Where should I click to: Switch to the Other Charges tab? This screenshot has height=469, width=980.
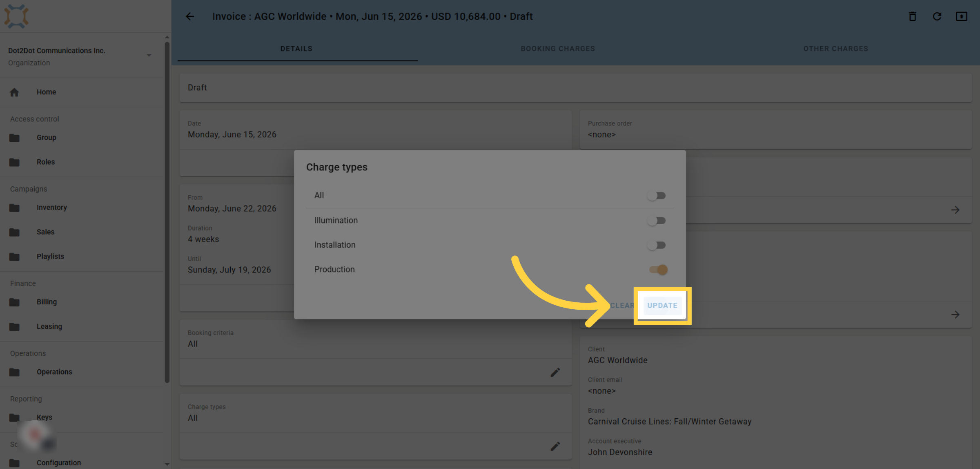point(835,49)
